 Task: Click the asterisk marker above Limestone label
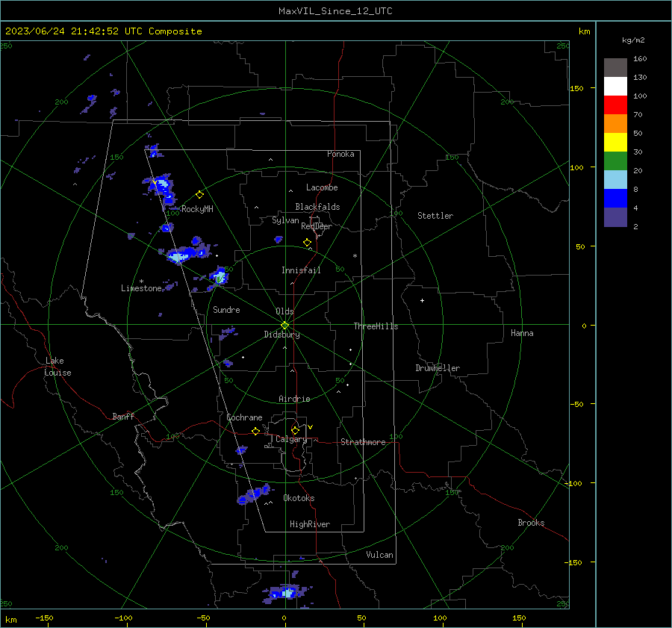click(x=141, y=282)
